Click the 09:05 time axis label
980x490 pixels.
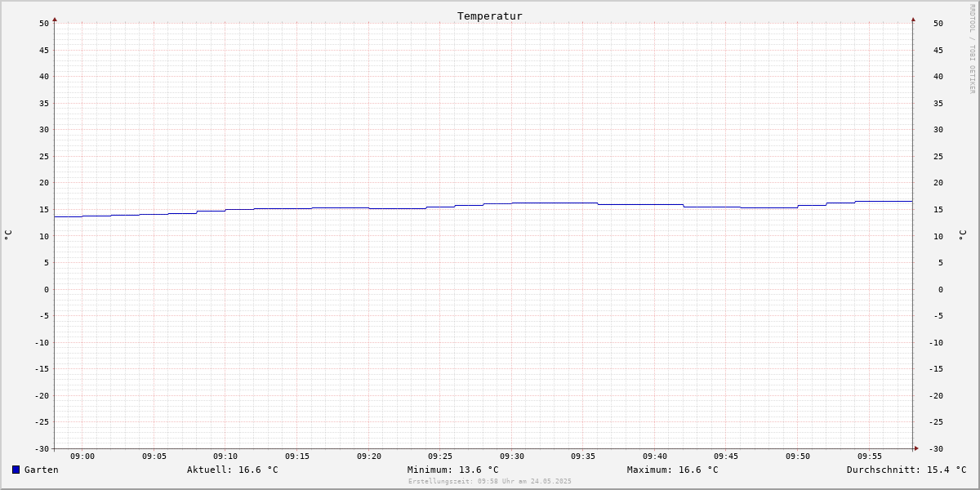click(154, 457)
